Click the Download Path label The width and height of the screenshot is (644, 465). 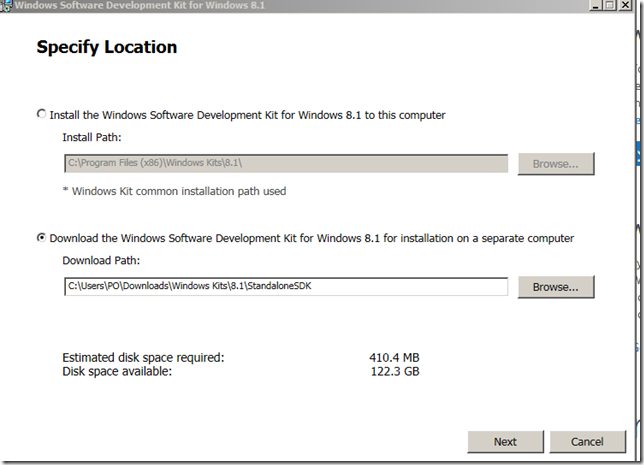[x=102, y=262]
